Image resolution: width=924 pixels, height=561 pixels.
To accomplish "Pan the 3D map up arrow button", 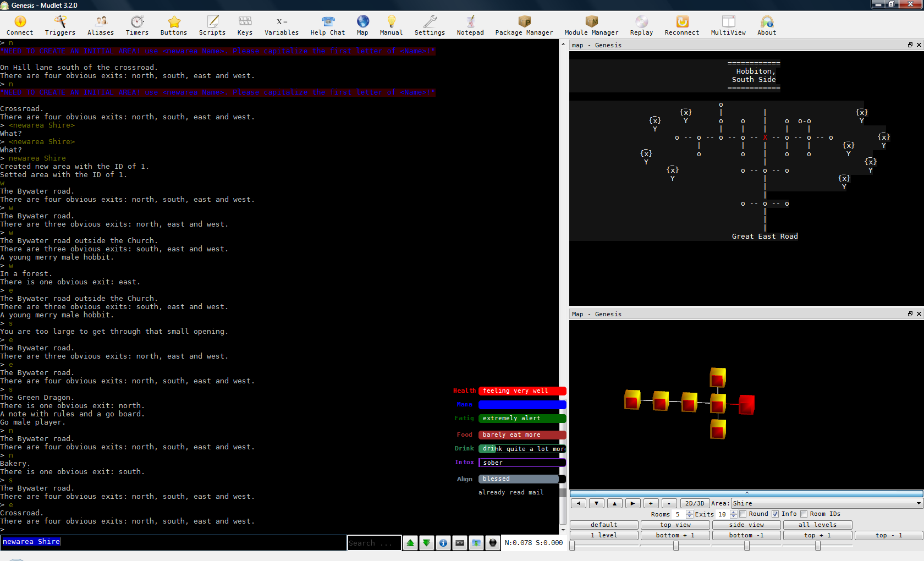I will click(x=614, y=503).
